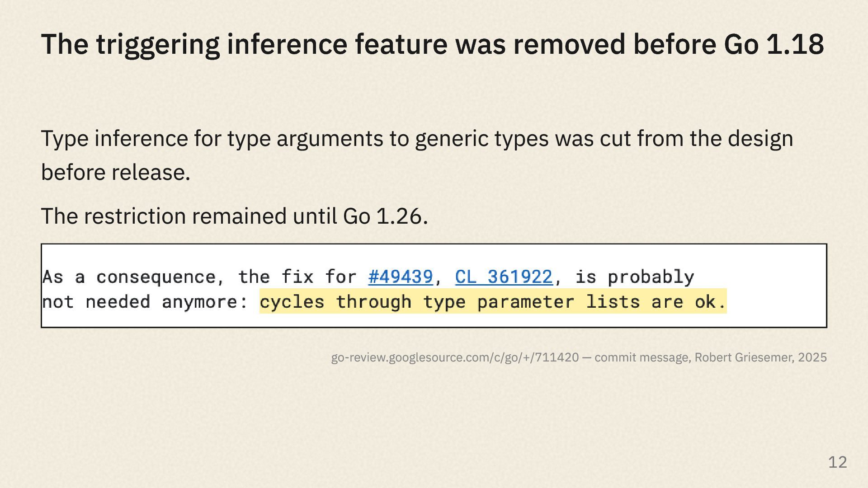868x488 pixels.
Task: Open the #49439 issue link
Action: (401, 277)
